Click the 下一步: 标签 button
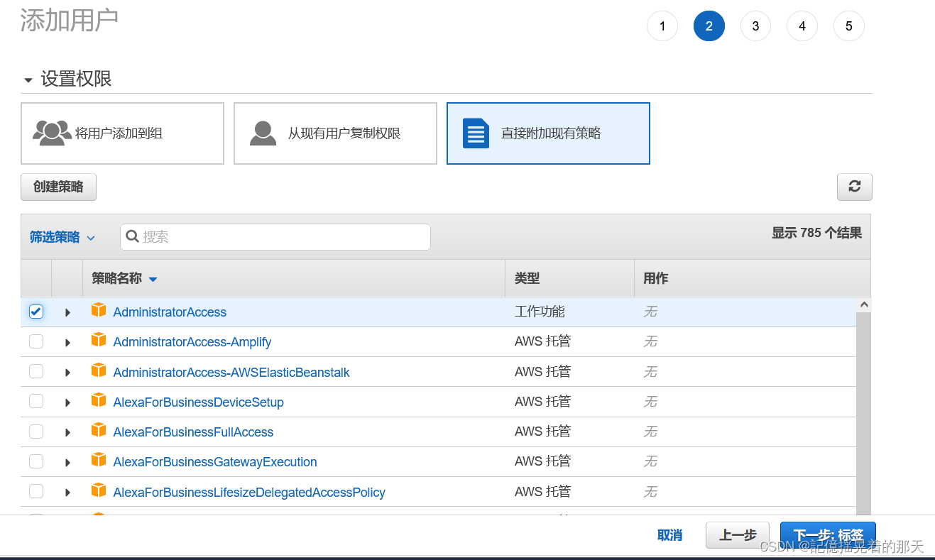The image size is (935, 560). 828,535
